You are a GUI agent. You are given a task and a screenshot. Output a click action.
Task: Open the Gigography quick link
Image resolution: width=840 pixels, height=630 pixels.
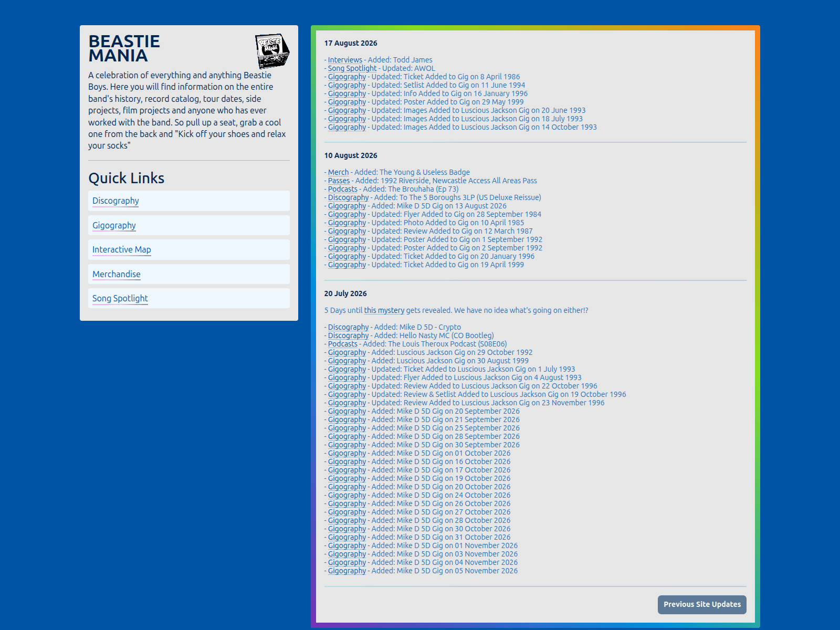point(114,225)
